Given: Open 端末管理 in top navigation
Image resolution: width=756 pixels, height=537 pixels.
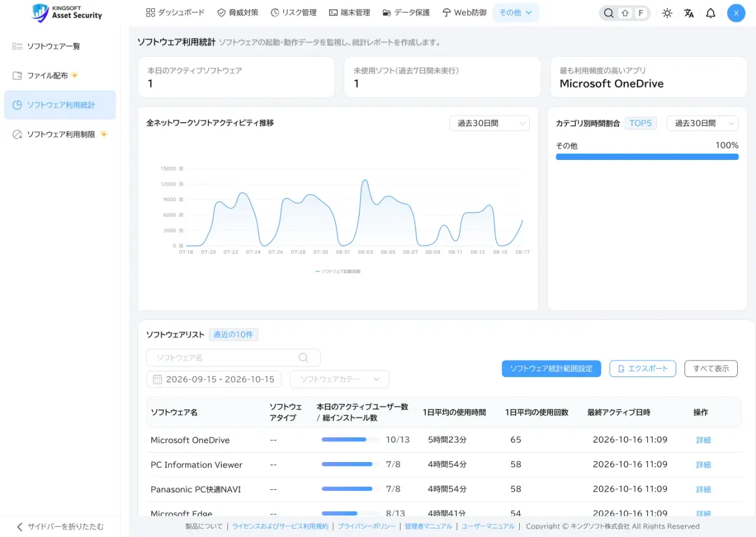Looking at the screenshot, I should click(x=350, y=12).
